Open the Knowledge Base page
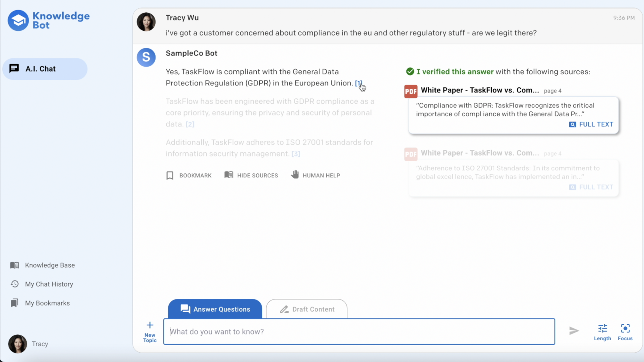 point(42,265)
